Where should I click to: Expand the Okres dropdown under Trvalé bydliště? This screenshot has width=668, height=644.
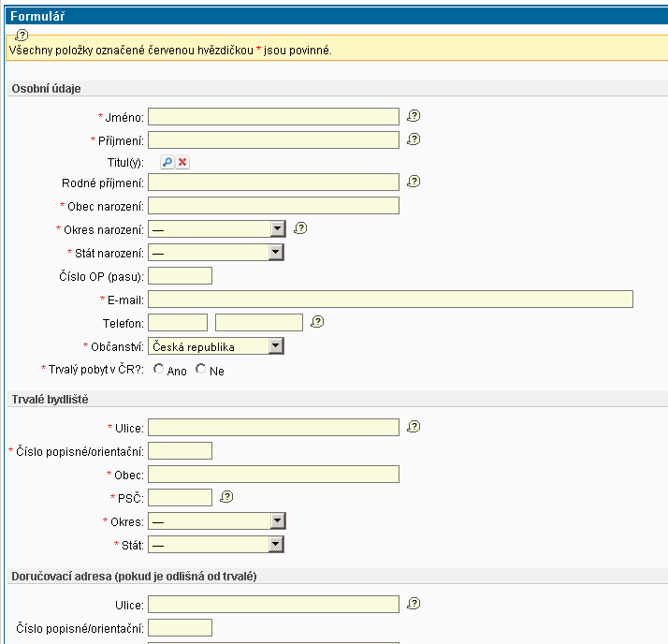click(x=276, y=520)
